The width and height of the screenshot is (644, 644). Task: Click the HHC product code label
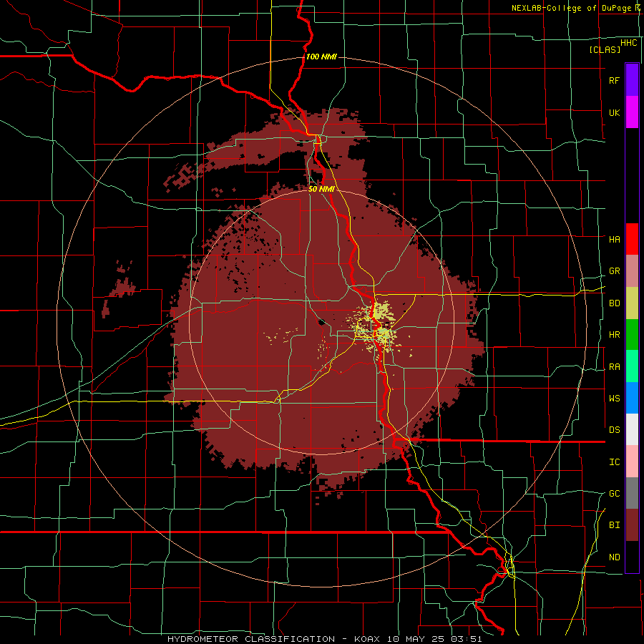(x=628, y=43)
